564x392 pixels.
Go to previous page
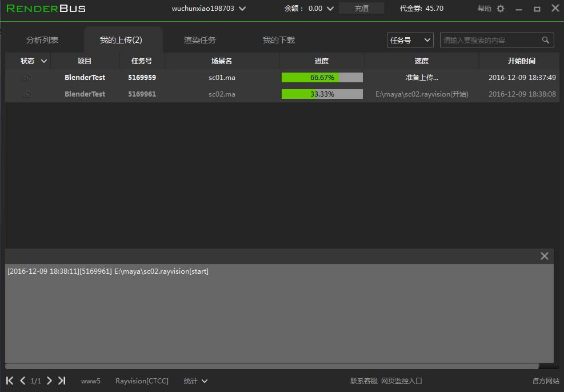tap(23, 381)
